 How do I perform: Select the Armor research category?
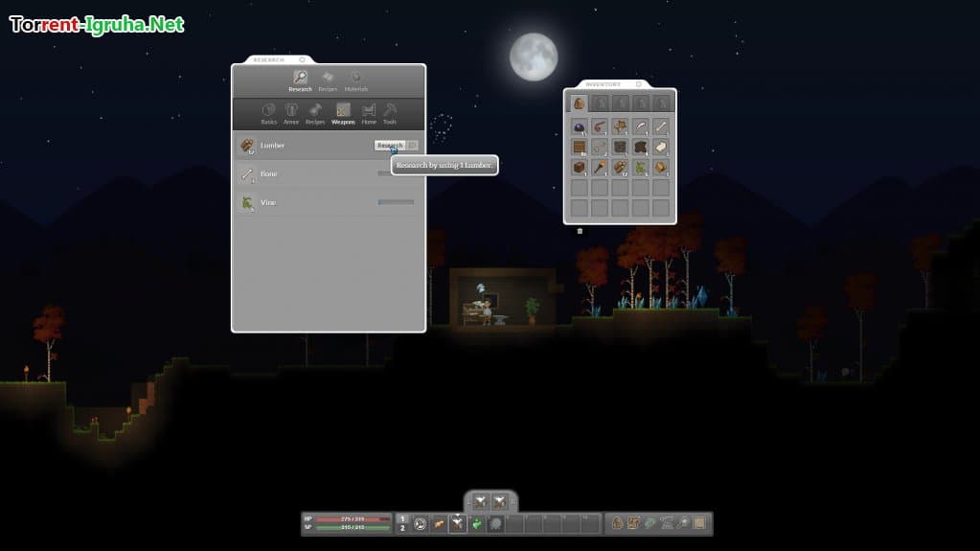[x=291, y=113]
